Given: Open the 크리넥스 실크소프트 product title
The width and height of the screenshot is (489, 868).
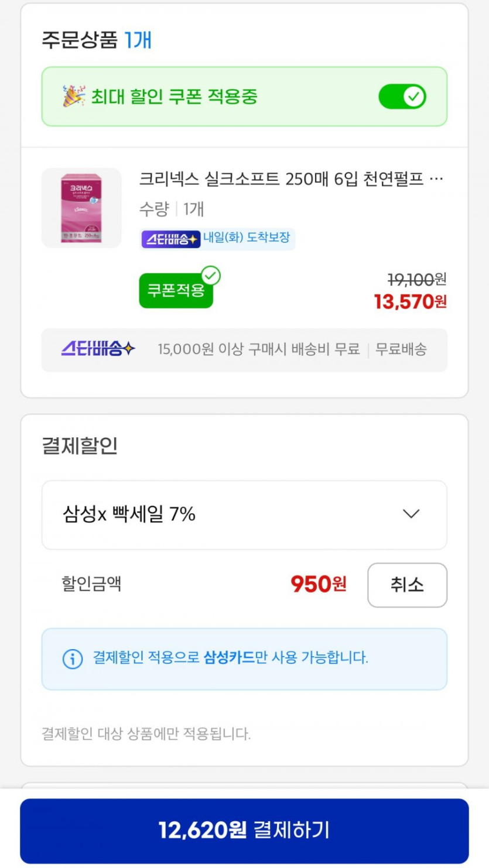Looking at the screenshot, I should (281, 179).
